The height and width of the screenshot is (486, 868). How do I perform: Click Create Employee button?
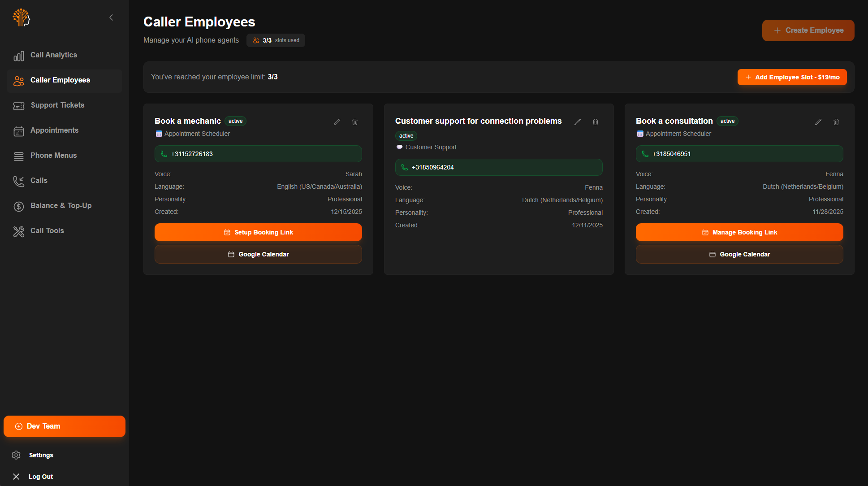[808, 30]
